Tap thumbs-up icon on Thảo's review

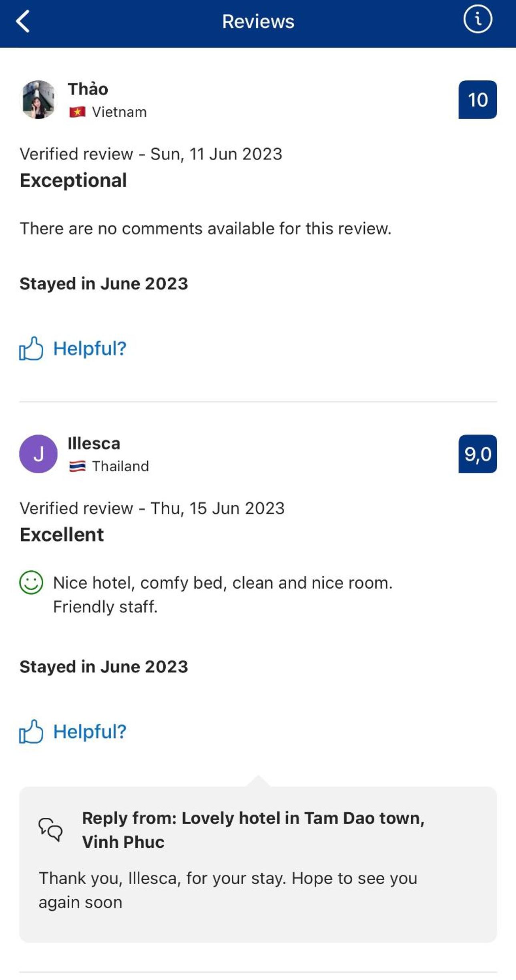[x=31, y=348]
